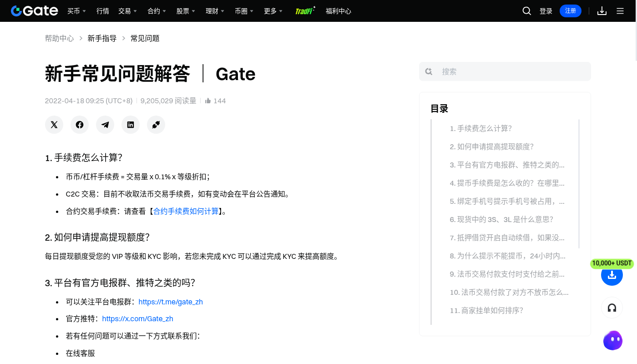
Task: Jump to TOC item 5 绑定手机号提示
Action: click(507, 201)
